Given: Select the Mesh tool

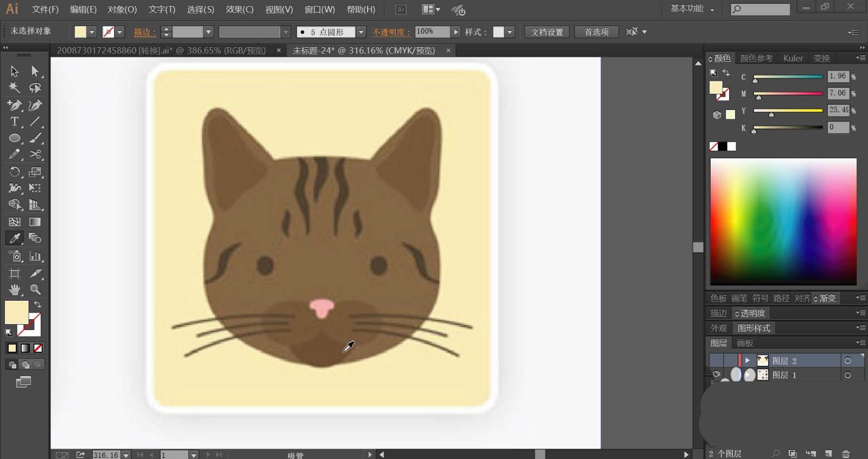Looking at the screenshot, I should point(15,222).
